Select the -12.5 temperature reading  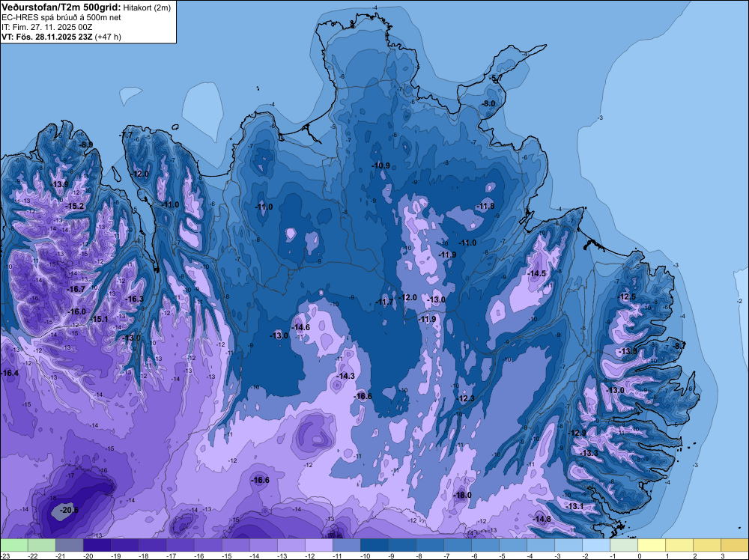point(627,297)
